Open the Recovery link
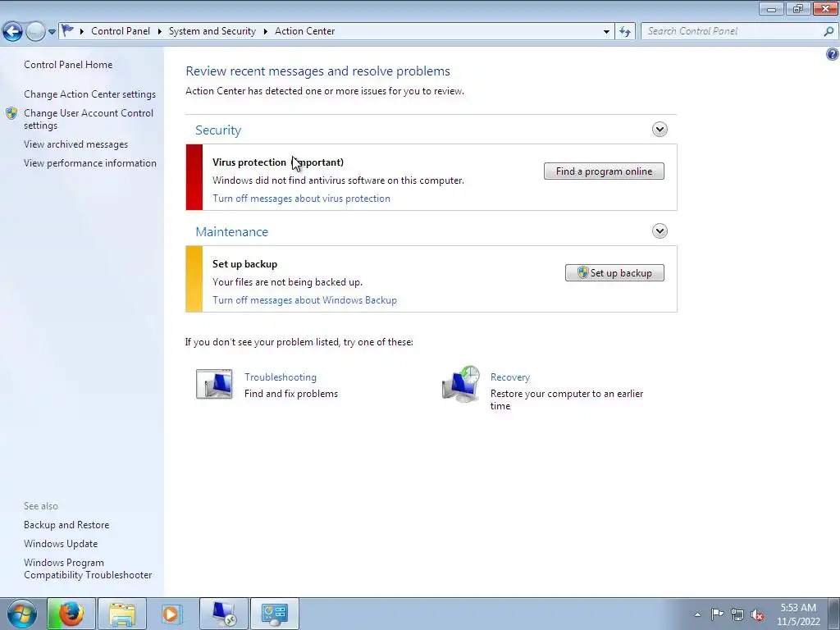This screenshot has height=630, width=840. click(x=510, y=377)
